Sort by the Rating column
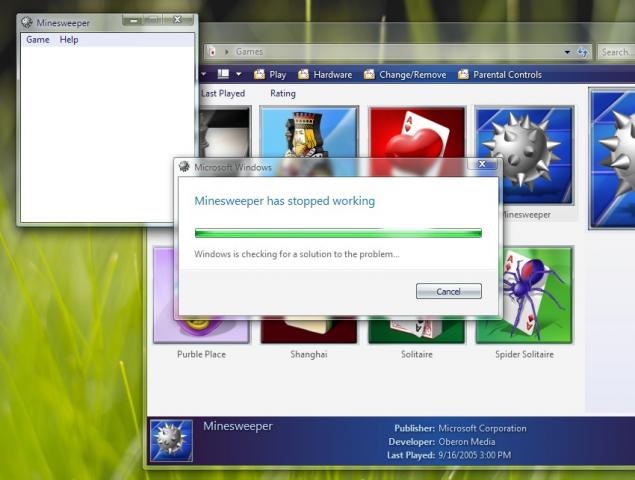The height and width of the screenshot is (480, 635). pos(283,94)
